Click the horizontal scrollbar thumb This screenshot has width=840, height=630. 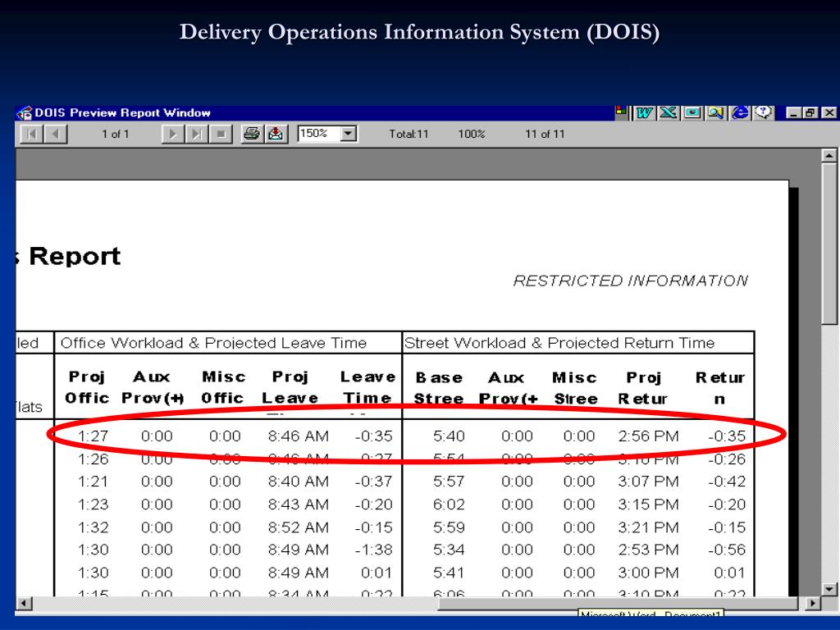(x=618, y=603)
